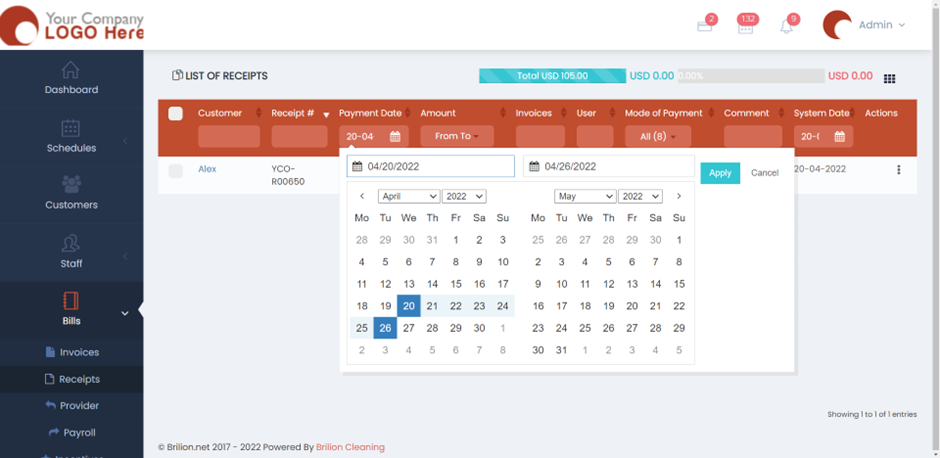Click the grid view columns icon

click(x=889, y=78)
